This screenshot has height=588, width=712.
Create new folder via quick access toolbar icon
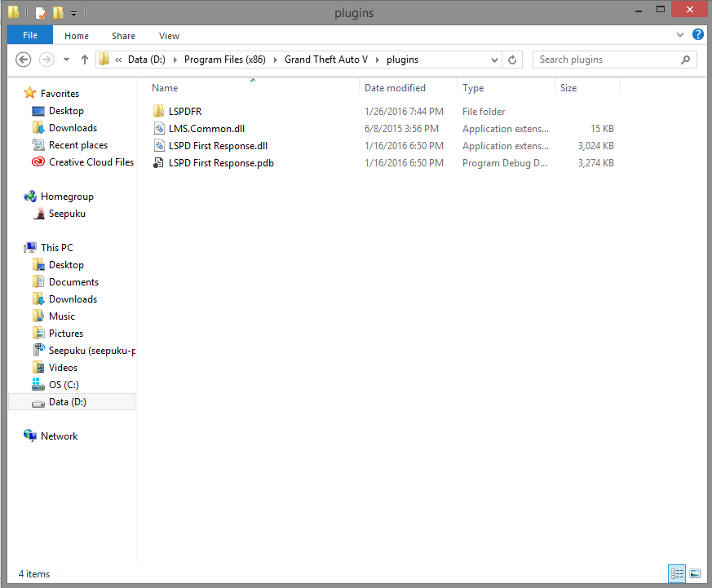coord(58,12)
